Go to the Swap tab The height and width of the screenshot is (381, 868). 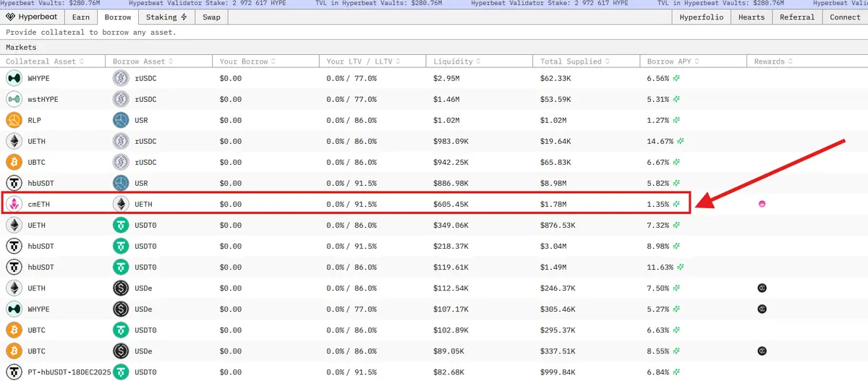tap(211, 17)
